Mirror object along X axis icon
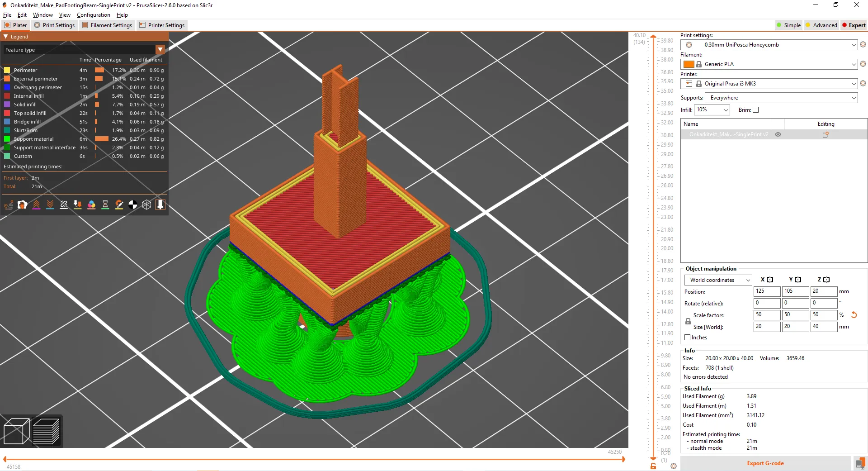Screen dimensions: 868x471 point(770,280)
